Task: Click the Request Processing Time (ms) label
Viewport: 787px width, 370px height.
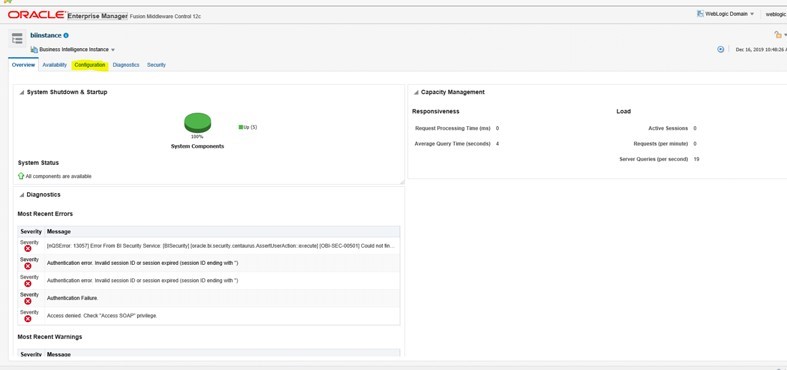Action: coord(453,129)
